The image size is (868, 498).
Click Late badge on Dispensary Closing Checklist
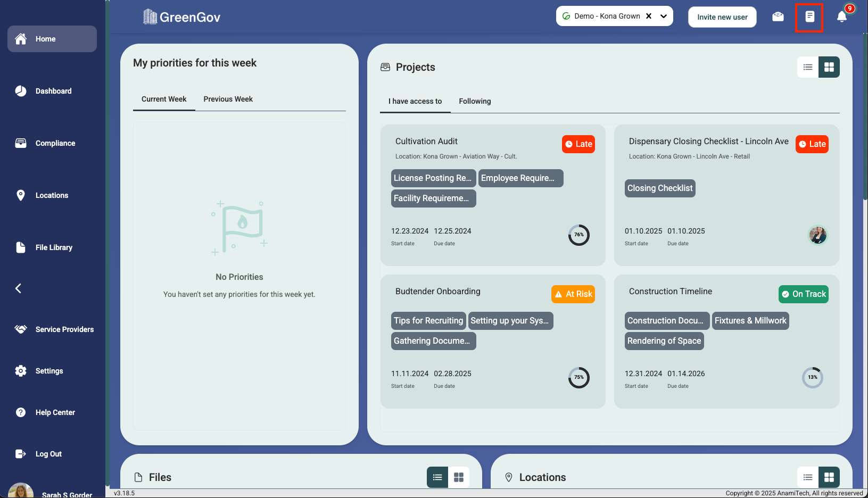812,144
